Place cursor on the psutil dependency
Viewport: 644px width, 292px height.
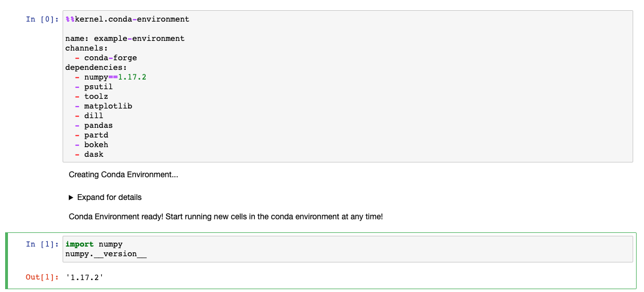tap(98, 87)
